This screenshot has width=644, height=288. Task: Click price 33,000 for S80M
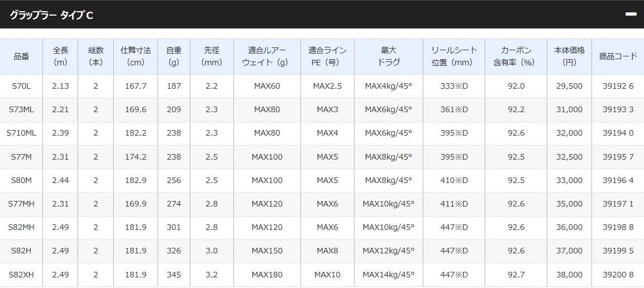point(569,180)
